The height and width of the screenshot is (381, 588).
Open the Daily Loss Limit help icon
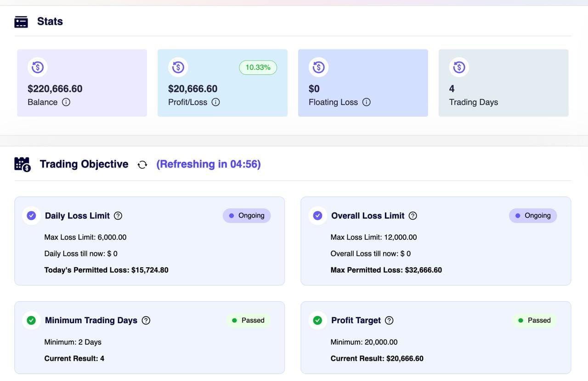coord(118,216)
